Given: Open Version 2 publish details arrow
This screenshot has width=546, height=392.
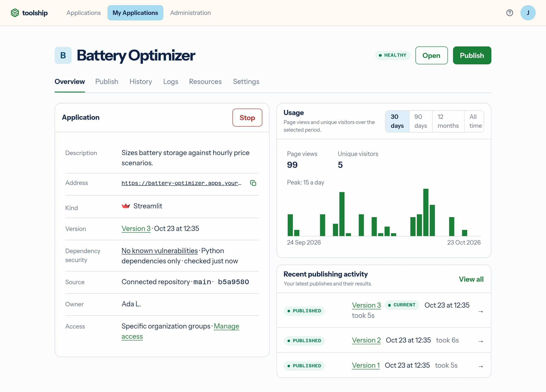Looking at the screenshot, I should click(481, 341).
